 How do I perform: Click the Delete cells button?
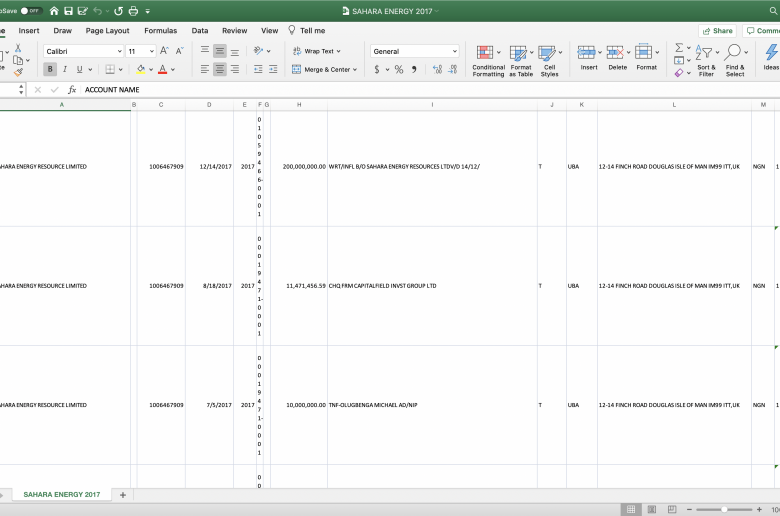click(x=617, y=58)
